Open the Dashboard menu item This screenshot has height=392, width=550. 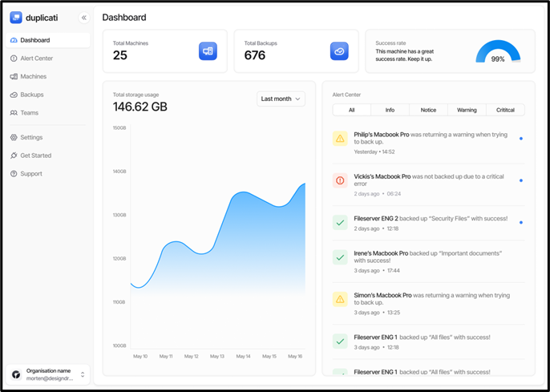click(x=48, y=40)
